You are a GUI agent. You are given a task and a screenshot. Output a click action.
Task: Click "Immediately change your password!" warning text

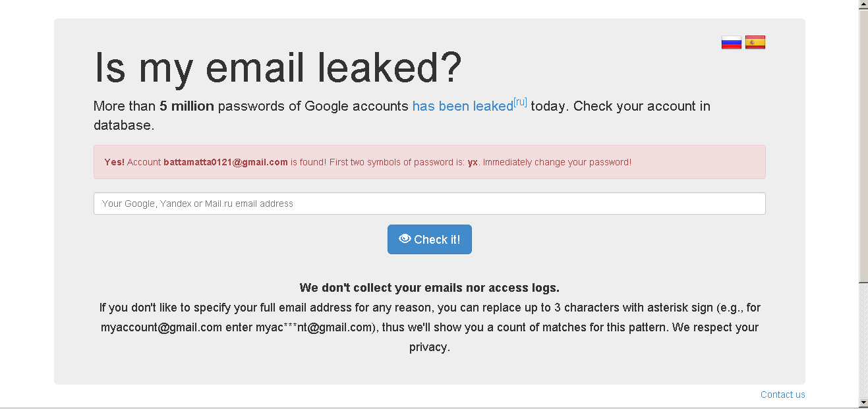pyautogui.click(x=557, y=162)
